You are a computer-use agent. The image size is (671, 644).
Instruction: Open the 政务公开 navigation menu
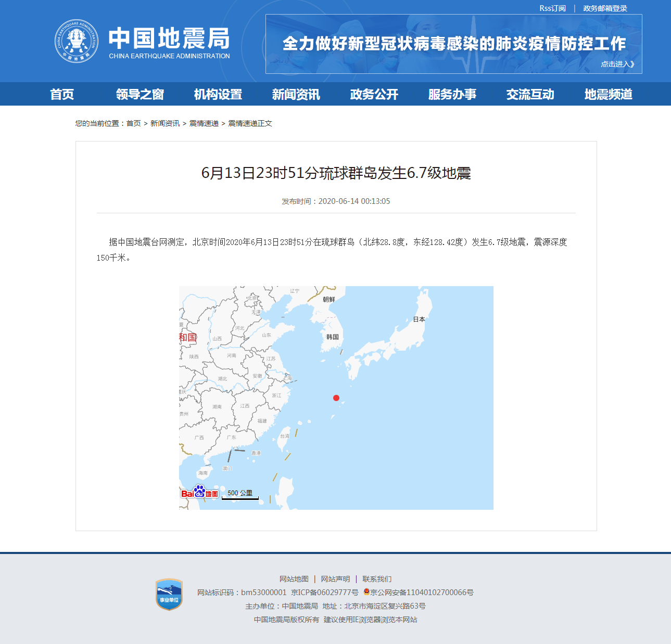tap(373, 94)
